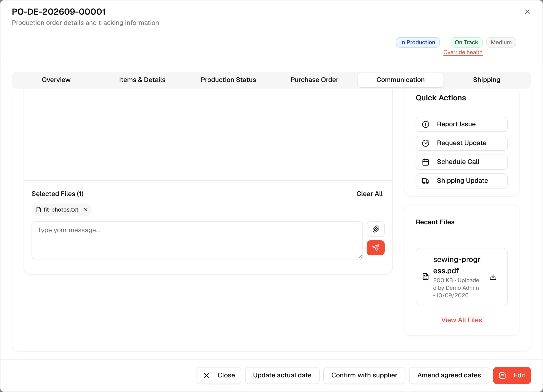Send the message with paper plane button
Image resolution: width=543 pixels, height=392 pixels.
375,248
